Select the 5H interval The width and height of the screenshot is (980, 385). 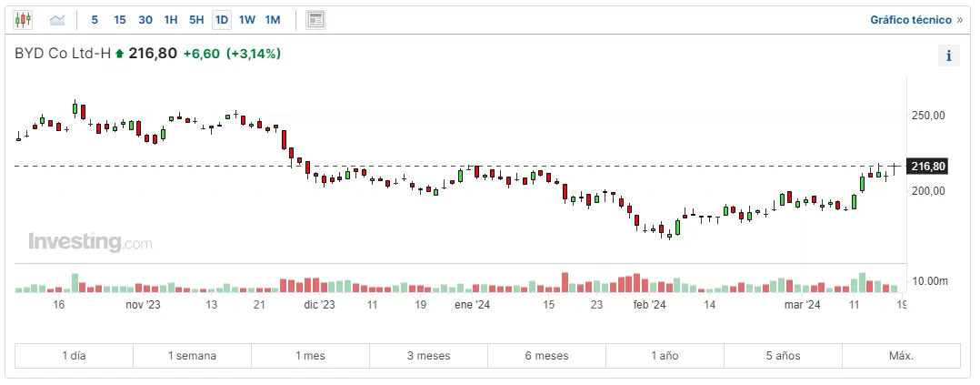point(196,19)
